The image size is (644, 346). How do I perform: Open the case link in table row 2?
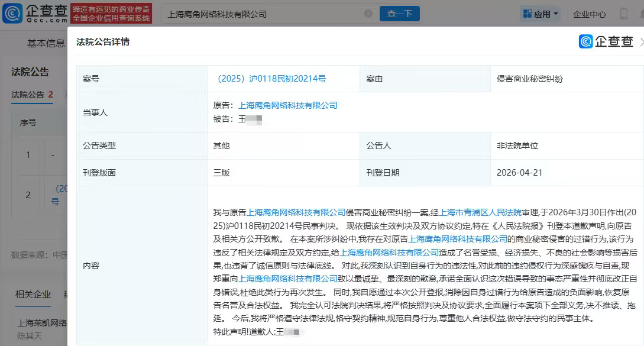click(59, 195)
